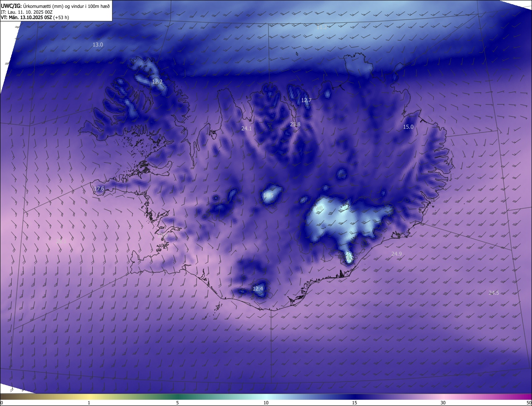Click the 50 tick label on the colorbar
532x406 pixels.
point(529,403)
